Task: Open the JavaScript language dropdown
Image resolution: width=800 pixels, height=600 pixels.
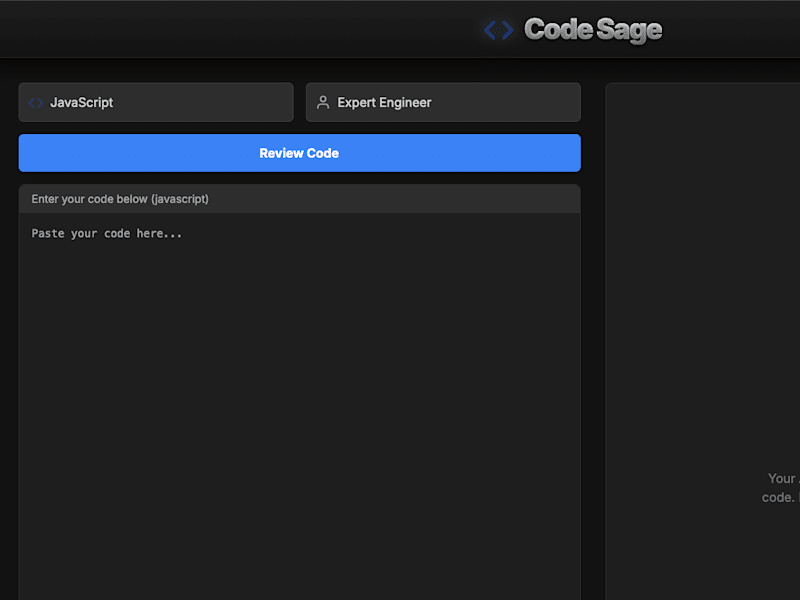Action: coord(156,103)
